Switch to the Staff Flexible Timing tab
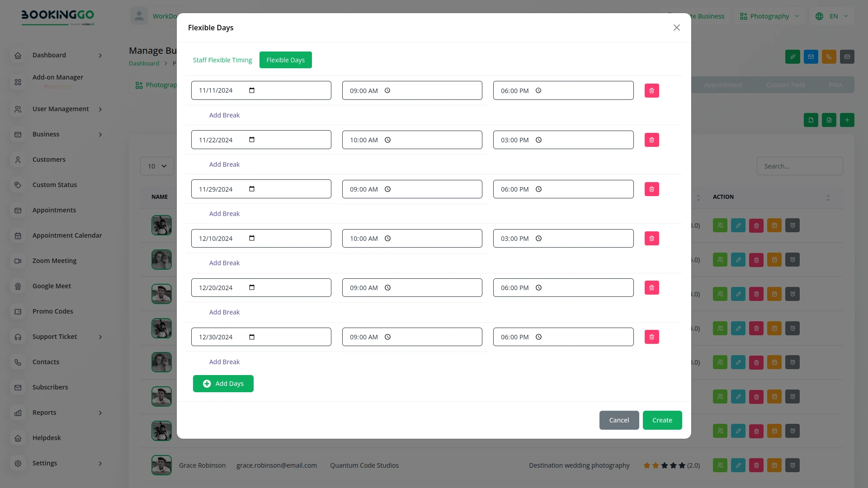 click(x=222, y=60)
